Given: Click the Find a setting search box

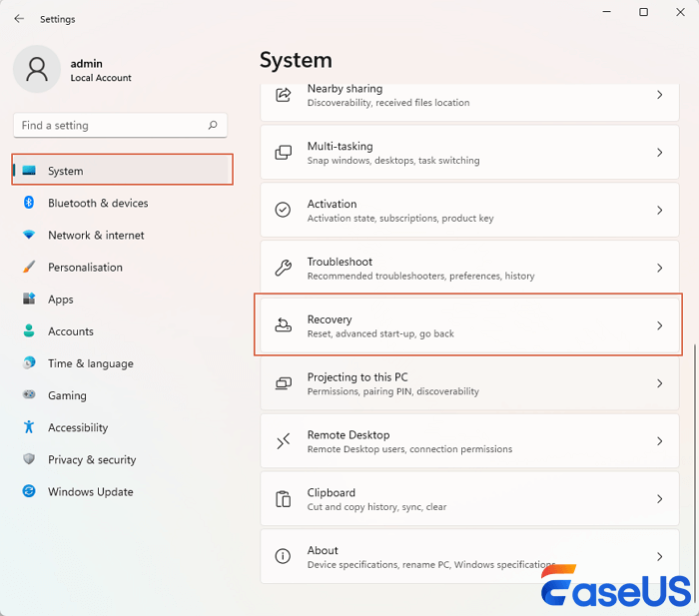Looking at the screenshot, I should point(110,126).
